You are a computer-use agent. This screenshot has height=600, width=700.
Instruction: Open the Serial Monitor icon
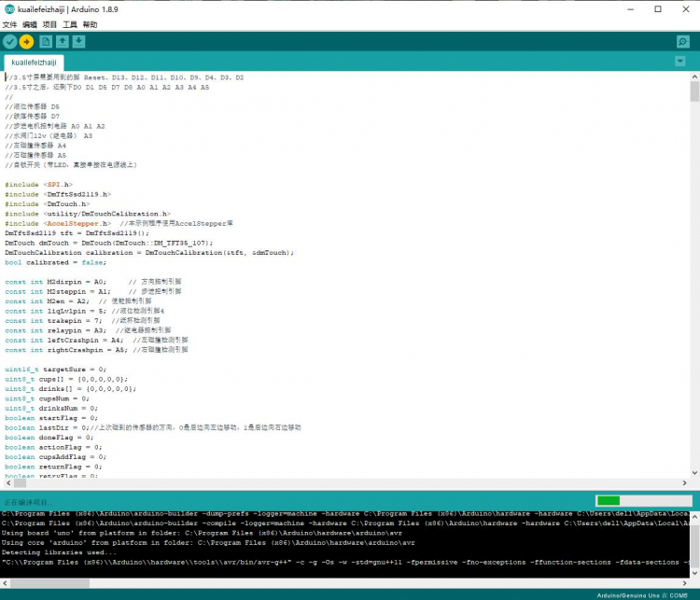pos(682,41)
